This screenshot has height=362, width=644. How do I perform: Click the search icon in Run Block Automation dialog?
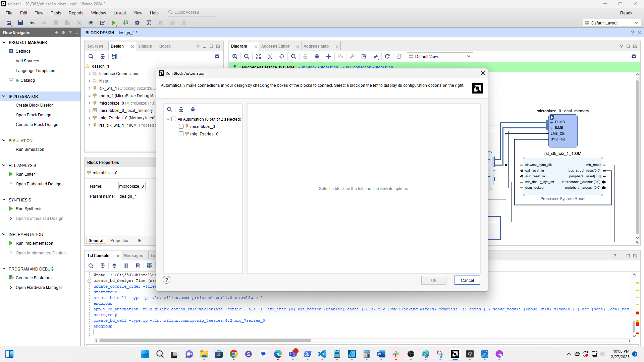tap(169, 109)
